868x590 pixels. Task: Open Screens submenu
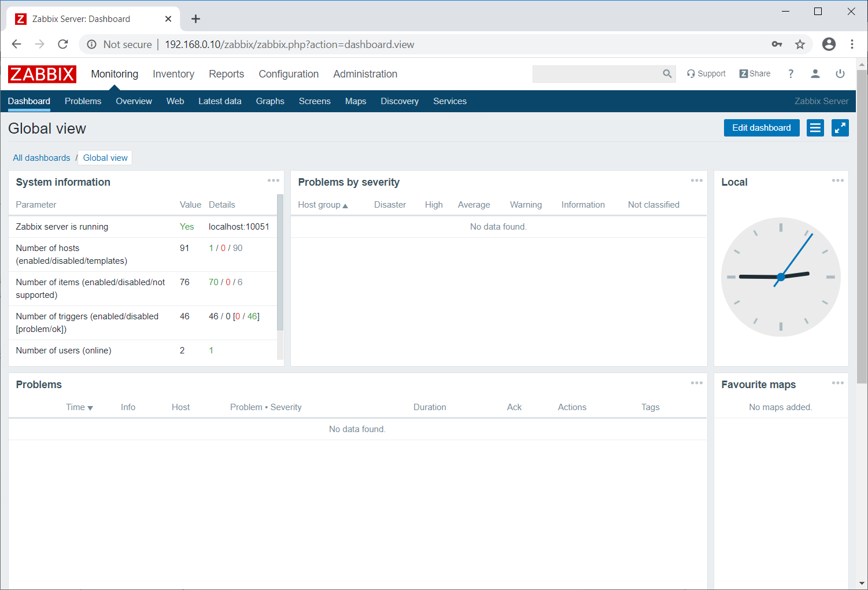[x=315, y=101]
